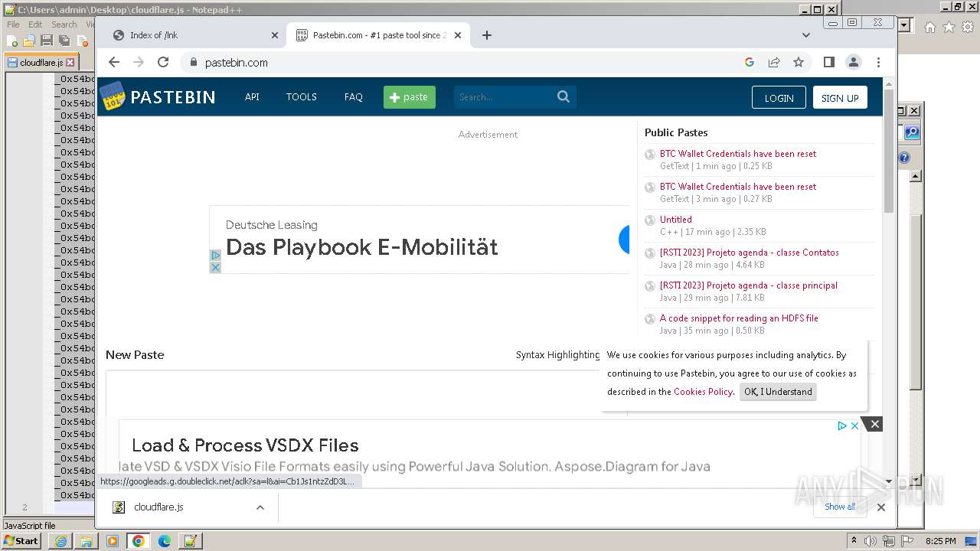Close cloudflare.js tab in Notepad++
Screen dimensions: 980x551
tap(70, 63)
